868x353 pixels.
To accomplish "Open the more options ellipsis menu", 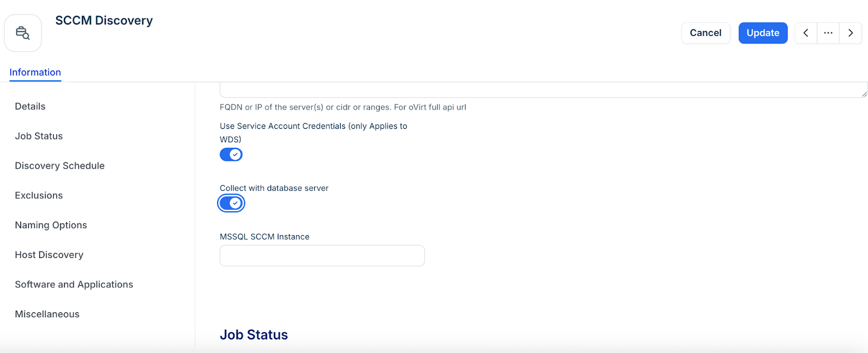I will (828, 33).
